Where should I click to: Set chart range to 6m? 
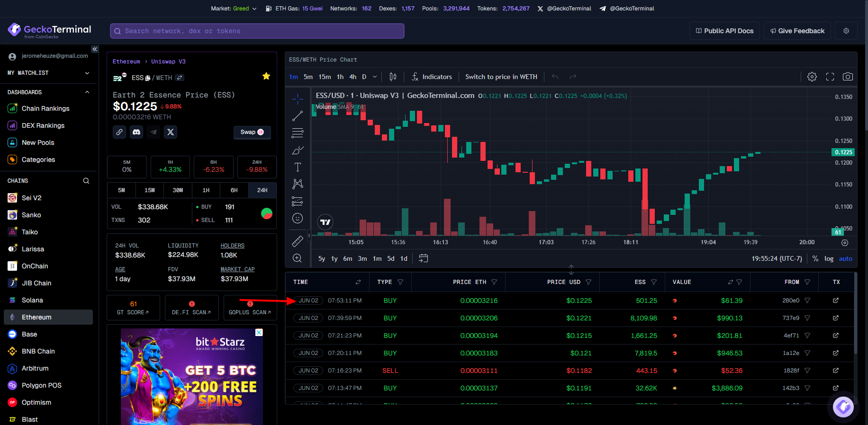click(348, 258)
